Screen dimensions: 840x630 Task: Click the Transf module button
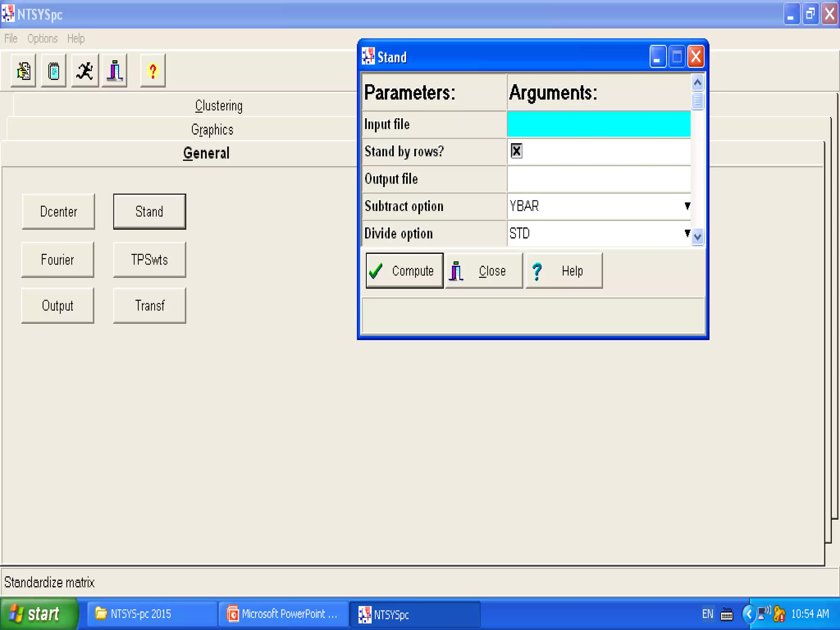point(150,306)
